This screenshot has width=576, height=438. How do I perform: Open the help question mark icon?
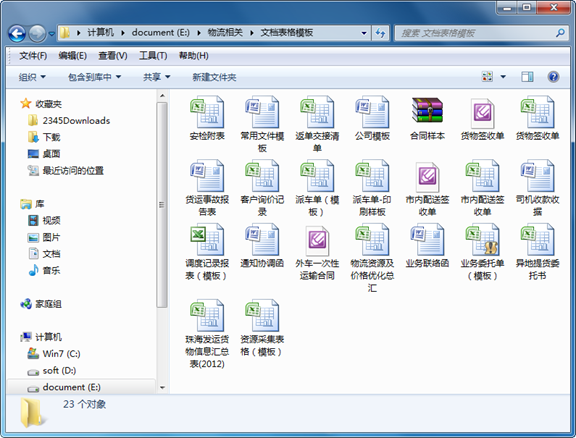point(553,77)
